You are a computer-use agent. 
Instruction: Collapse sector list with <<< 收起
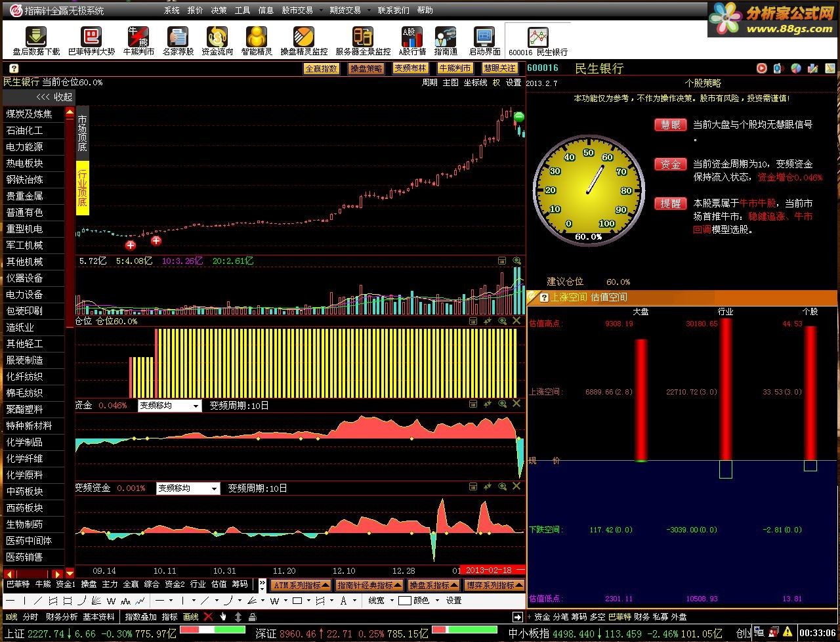54,96
